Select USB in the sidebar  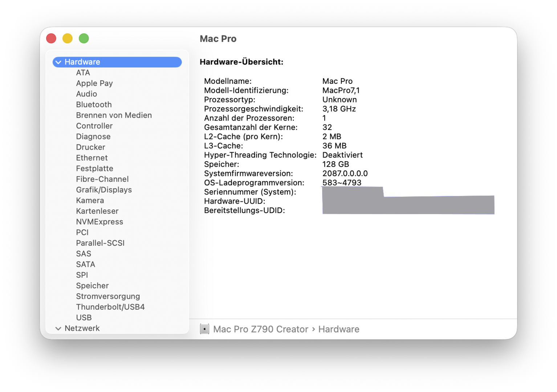click(84, 318)
